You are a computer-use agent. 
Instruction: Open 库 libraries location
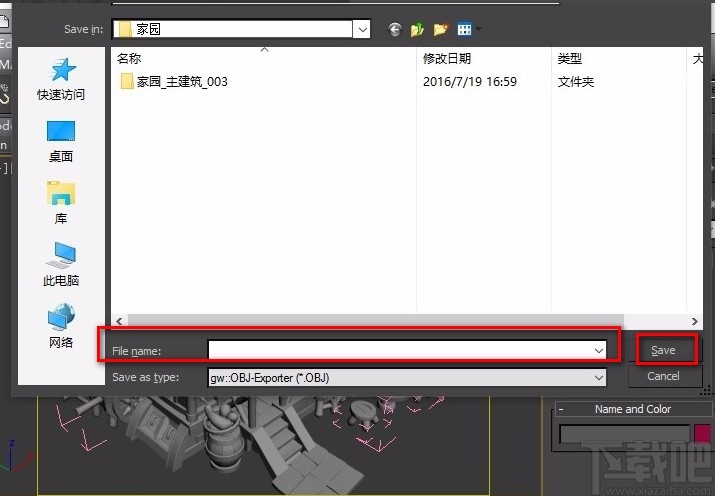point(61,203)
